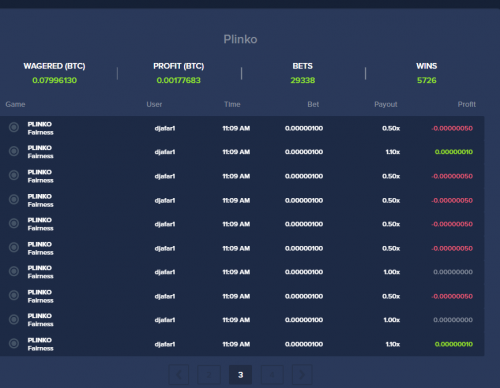Click the 0.00000100 bet amount in the sixth row
The height and width of the screenshot is (388, 500).
click(x=304, y=248)
